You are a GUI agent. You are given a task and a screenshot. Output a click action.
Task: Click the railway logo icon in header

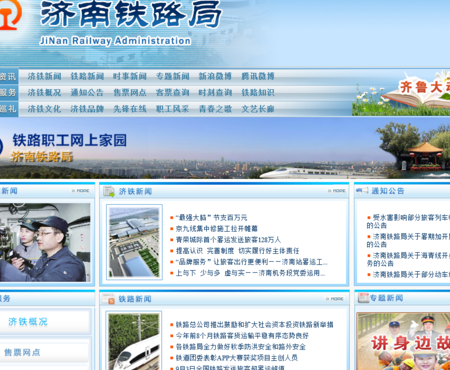click(10, 13)
